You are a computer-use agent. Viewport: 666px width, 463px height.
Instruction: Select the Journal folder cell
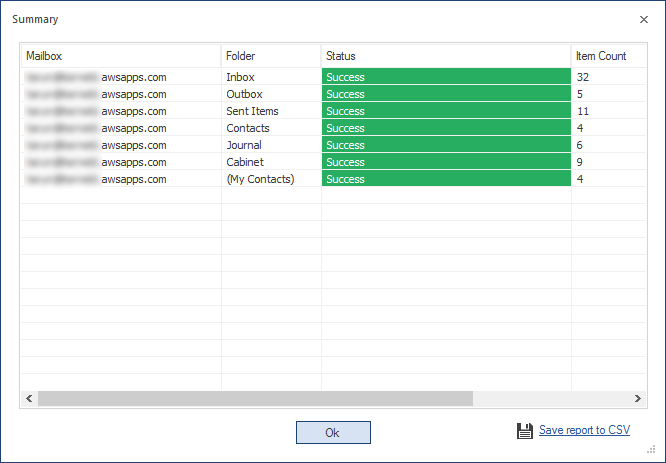(x=271, y=145)
